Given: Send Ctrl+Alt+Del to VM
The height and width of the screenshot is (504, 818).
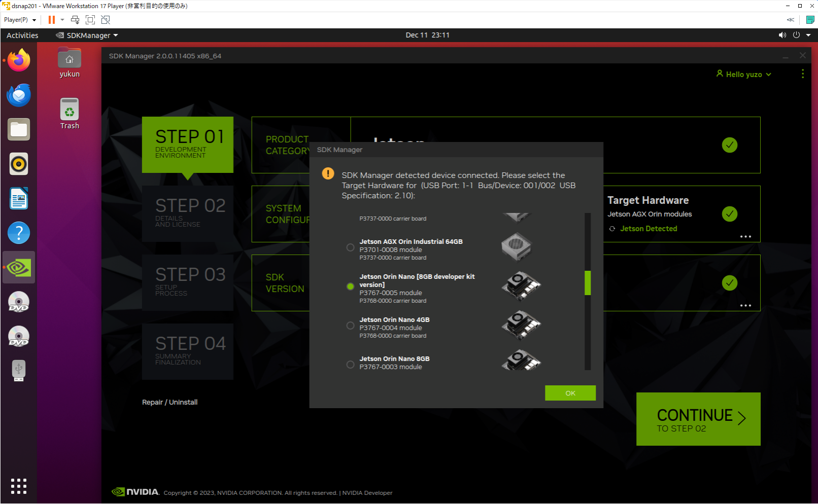Looking at the screenshot, I should pyautogui.click(x=75, y=20).
